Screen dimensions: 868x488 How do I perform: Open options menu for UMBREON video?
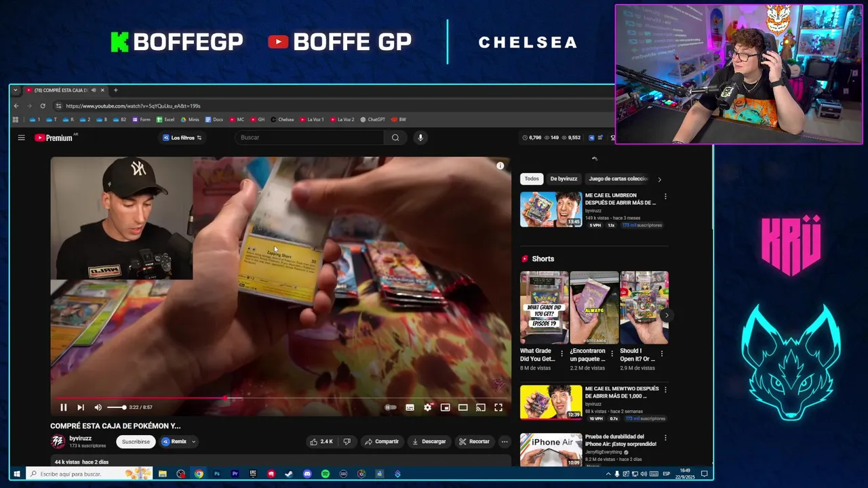point(665,197)
